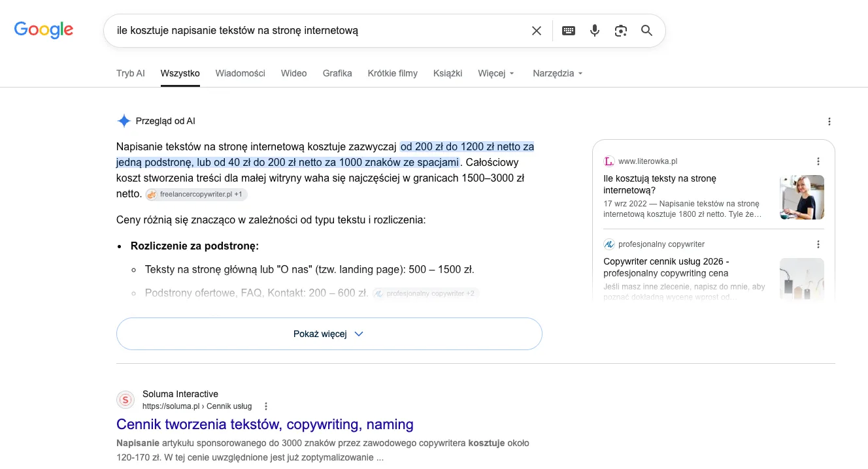868x469 pixels.
Task: Open the profesjonalny copywriter +2 source chip
Action: [x=426, y=293]
